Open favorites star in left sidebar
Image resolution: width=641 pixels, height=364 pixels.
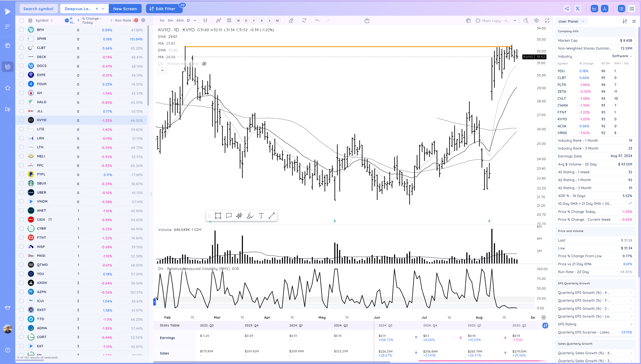click(x=8, y=88)
